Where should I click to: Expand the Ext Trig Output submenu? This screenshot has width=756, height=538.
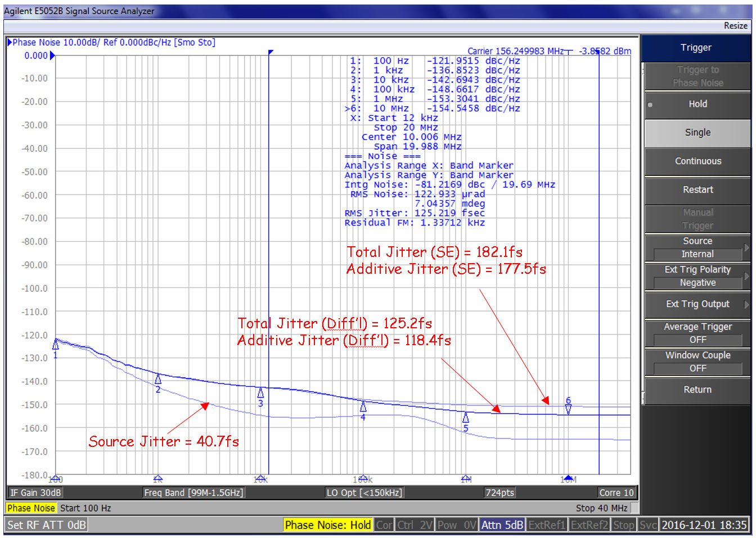click(697, 304)
